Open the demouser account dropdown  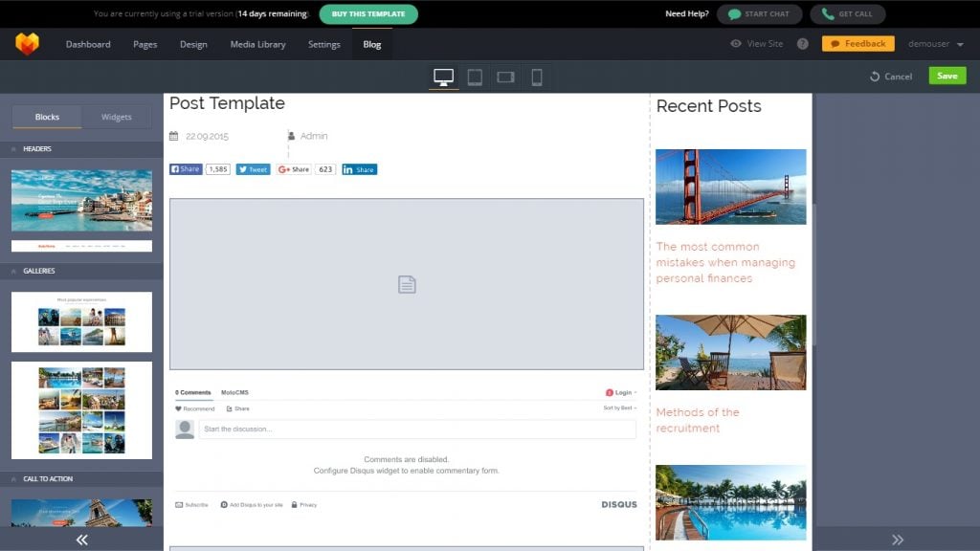pos(936,44)
